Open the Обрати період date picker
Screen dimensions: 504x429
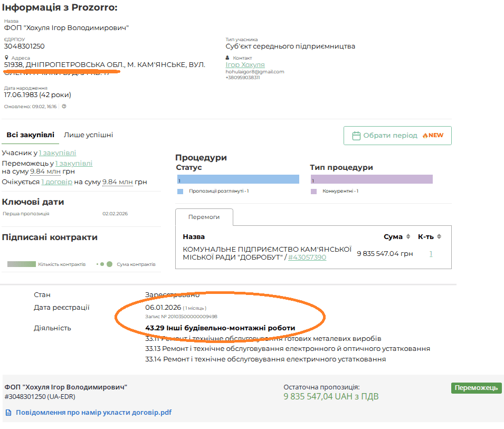click(397, 136)
